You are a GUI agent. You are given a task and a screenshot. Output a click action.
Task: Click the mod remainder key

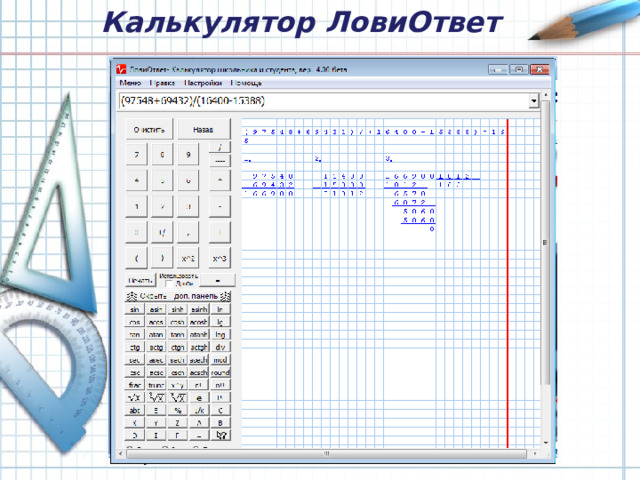point(220,360)
